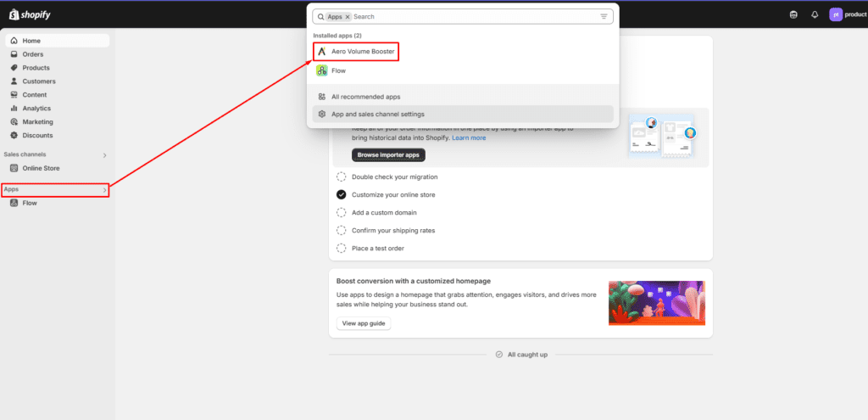Screen dimensions: 868x420
Task: Open notifications bell icon
Action: click(x=815, y=15)
